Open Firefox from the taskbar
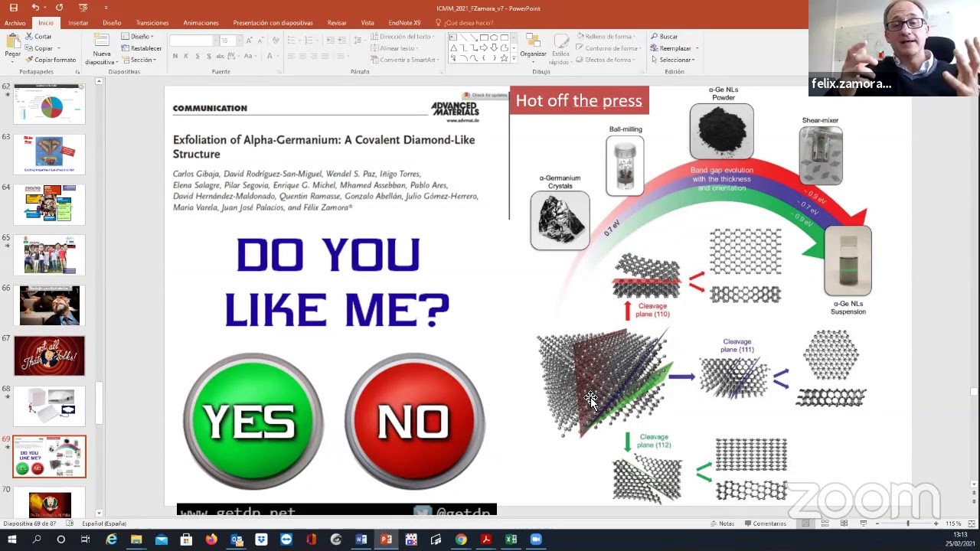This screenshot has width=980, height=551. click(211, 540)
